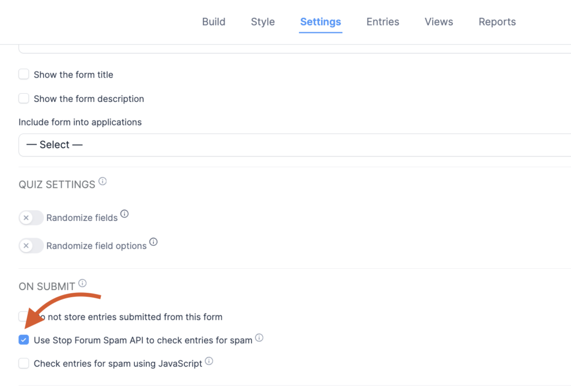Viewport: 571px width, 392px height.
Task: Click info icon beside Randomize fields
Action: click(x=124, y=214)
